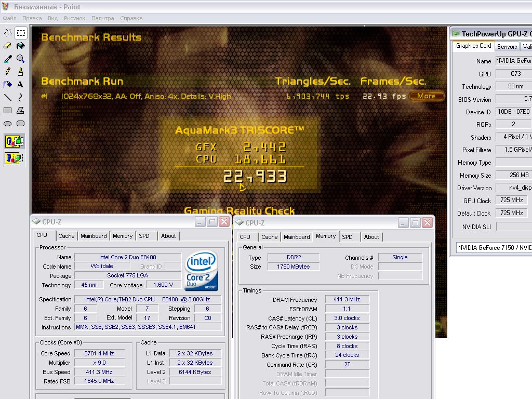Click the memory Type value DDR2
532x399 pixels.
tap(294, 257)
